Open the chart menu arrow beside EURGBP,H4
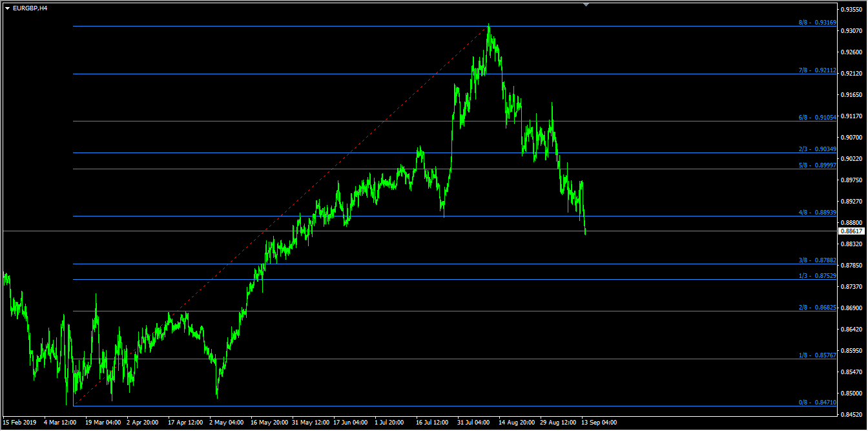Viewport: 868px width, 431px height. (7, 8)
